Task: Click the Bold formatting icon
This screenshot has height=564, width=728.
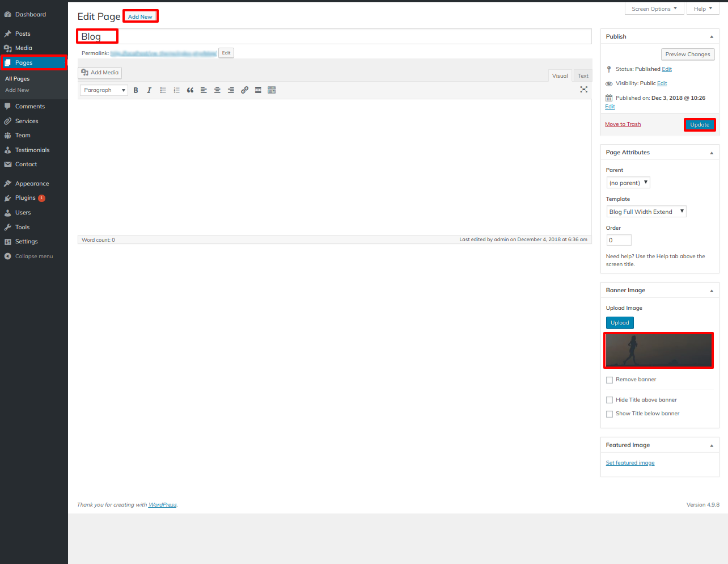Action: (x=136, y=90)
